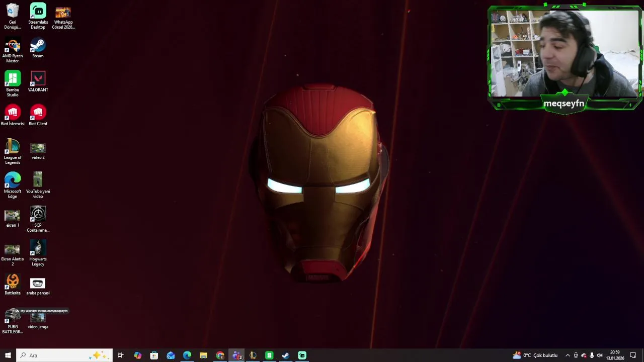Select the Riot Client desktop icon
The height and width of the screenshot is (362, 644).
point(38,115)
